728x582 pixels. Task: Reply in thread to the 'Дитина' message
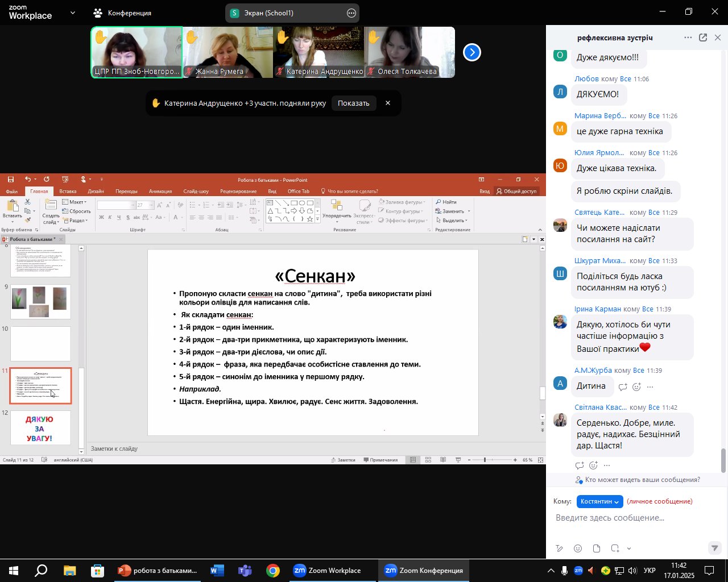pyautogui.click(x=623, y=387)
